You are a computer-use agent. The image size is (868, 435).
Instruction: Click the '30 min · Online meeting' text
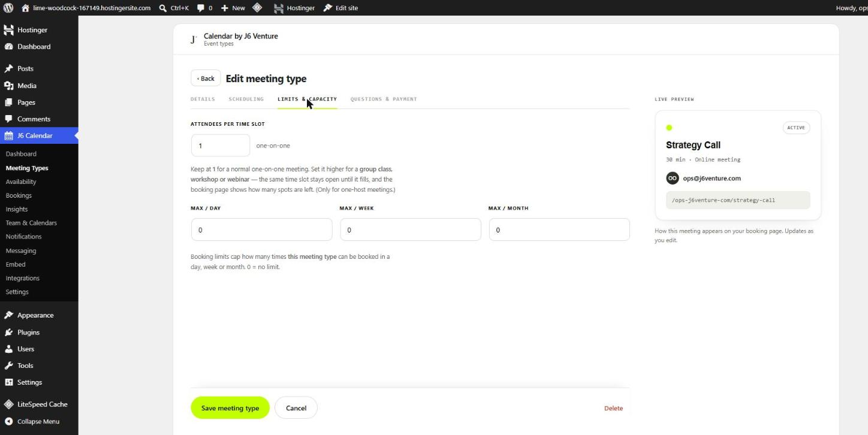(x=703, y=159)
